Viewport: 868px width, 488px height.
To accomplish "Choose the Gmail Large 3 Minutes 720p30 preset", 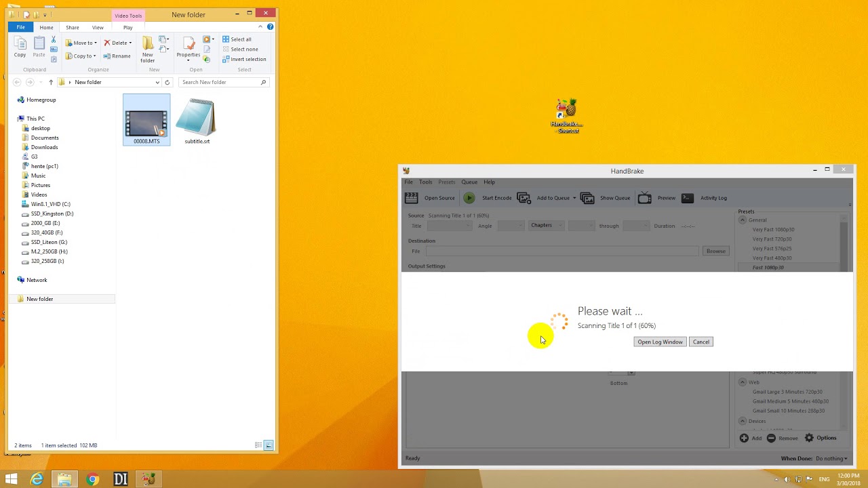I will click(787, 392).
